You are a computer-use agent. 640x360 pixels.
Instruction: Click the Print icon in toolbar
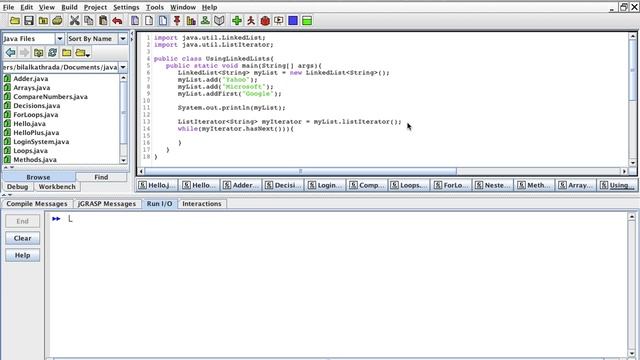point(57,21)
